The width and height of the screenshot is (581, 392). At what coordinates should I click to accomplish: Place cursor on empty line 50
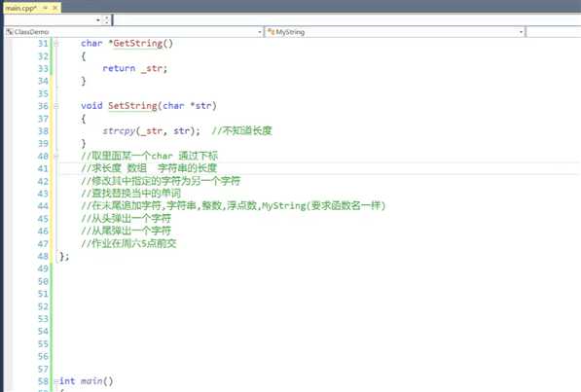pyautogui.click(x=318, y=281)
